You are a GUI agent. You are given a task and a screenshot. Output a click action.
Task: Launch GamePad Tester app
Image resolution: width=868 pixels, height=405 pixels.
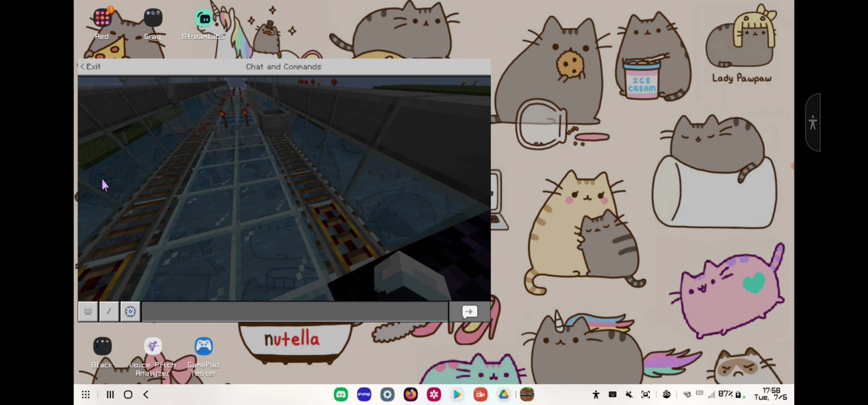(x=204, y=346)
